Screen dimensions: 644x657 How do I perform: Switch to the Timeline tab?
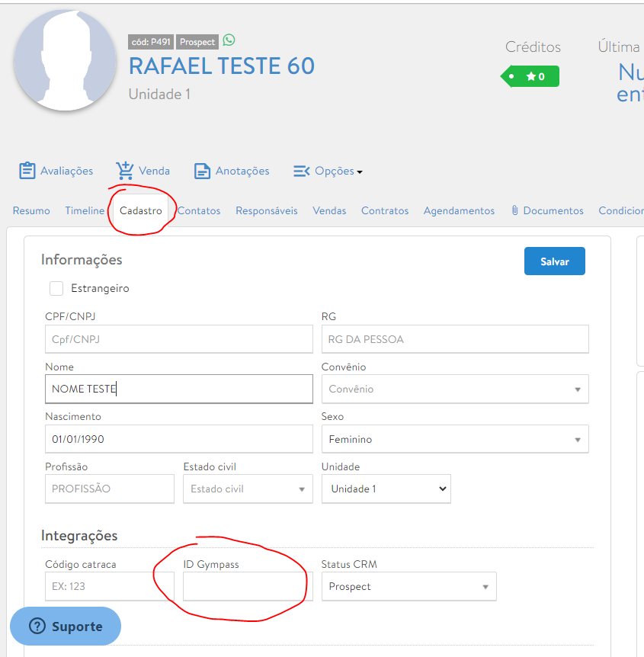click(x=85, y=211)
